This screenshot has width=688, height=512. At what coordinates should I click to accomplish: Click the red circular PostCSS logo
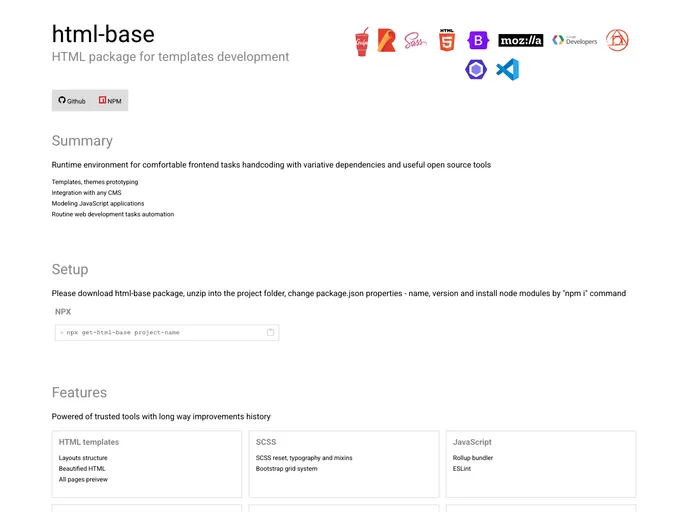[x=618, y=41]
